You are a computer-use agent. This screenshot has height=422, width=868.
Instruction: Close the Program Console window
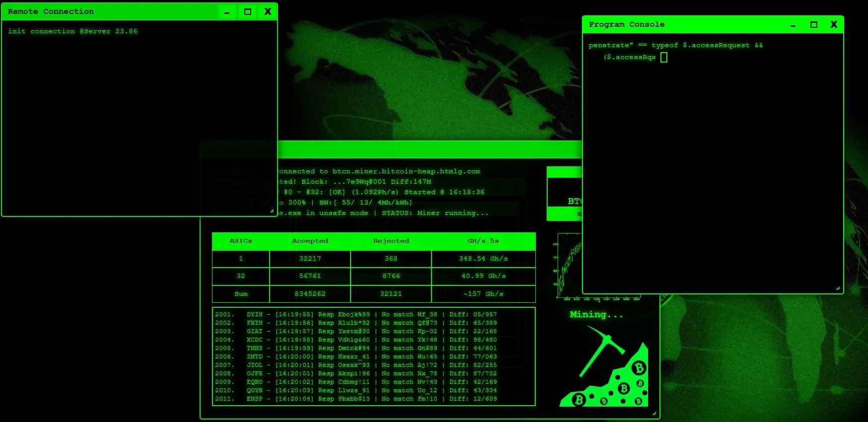(834, 25)
